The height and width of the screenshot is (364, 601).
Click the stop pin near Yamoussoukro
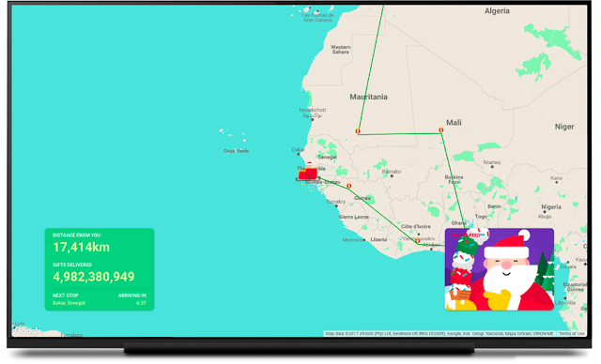coord(417,241)
